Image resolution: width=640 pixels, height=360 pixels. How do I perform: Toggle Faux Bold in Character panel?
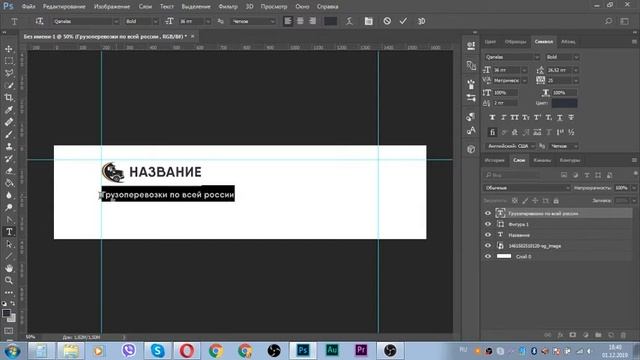click(x=492, y=118)
